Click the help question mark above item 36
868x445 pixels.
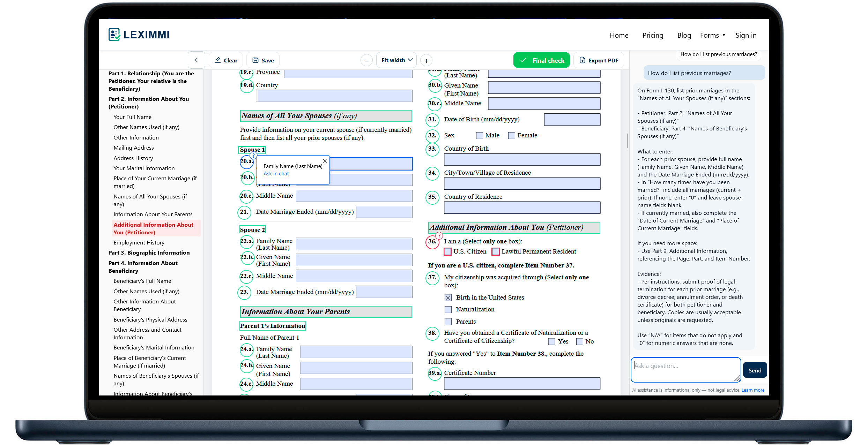click(439, 236)
